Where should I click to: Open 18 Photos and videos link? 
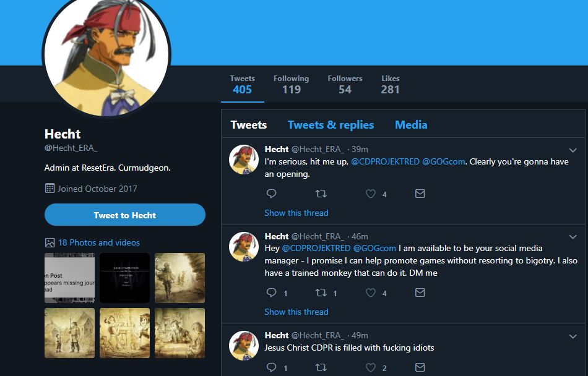click(98, 242)
